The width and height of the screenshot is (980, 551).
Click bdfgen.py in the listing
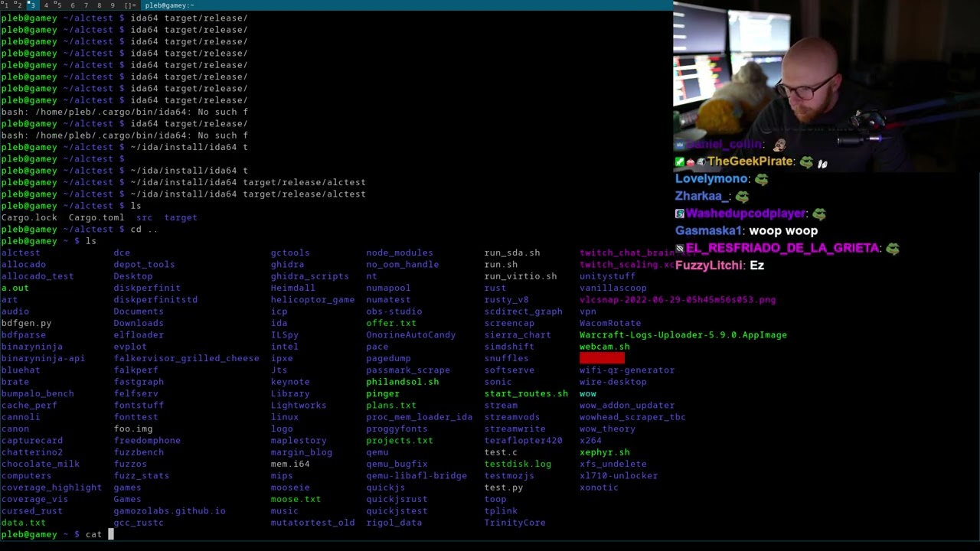click(26, 323)
